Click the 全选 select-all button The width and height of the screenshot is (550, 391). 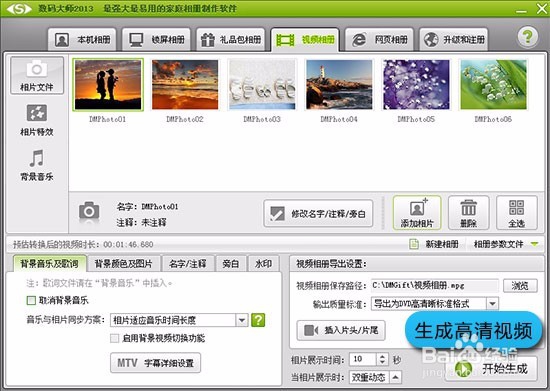coord(517,213)
